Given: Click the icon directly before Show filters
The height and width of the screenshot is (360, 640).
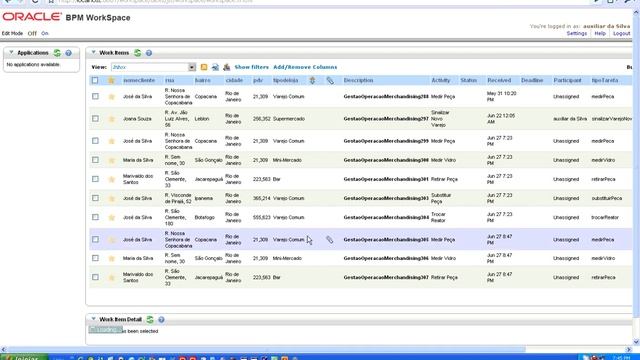Looking at the screenshot, I should pyautogui.click(x=227, y=67).
